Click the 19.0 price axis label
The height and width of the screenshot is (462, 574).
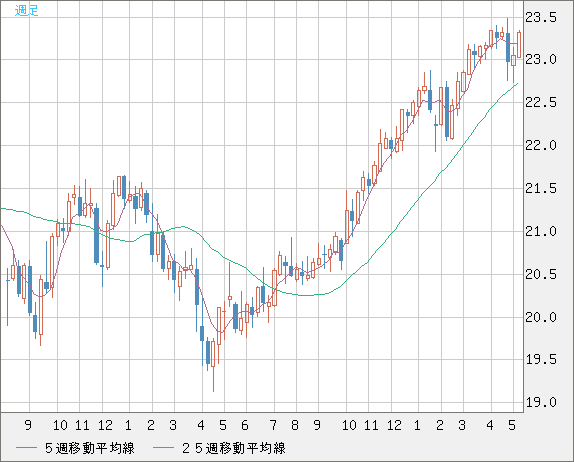pos(541,402)
